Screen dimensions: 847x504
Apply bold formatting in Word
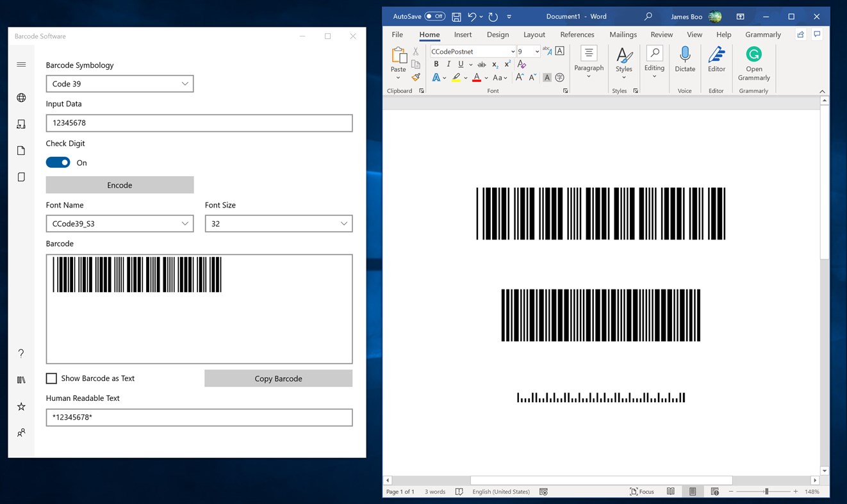pyautogui.click(x=436, y=64)
